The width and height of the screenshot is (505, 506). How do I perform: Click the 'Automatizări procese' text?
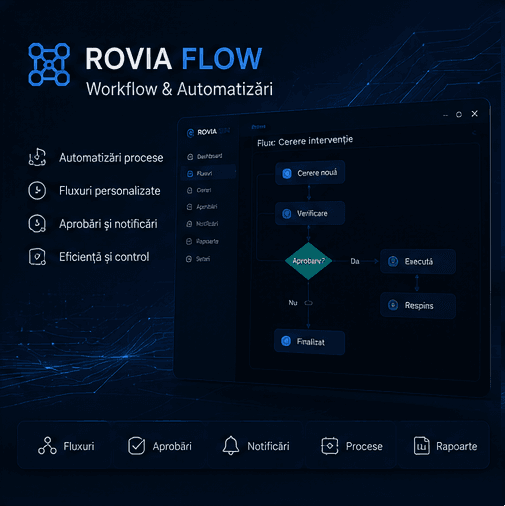(111, 157)
